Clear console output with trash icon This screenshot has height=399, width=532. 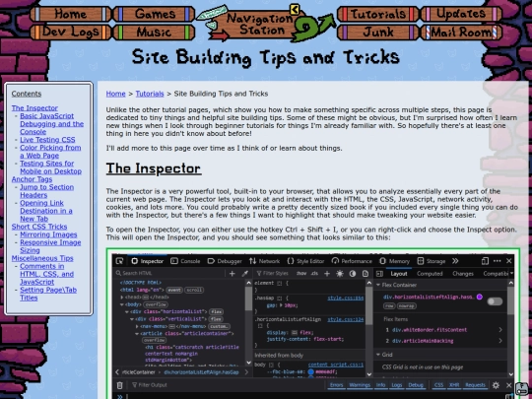[x=120, y=385]
